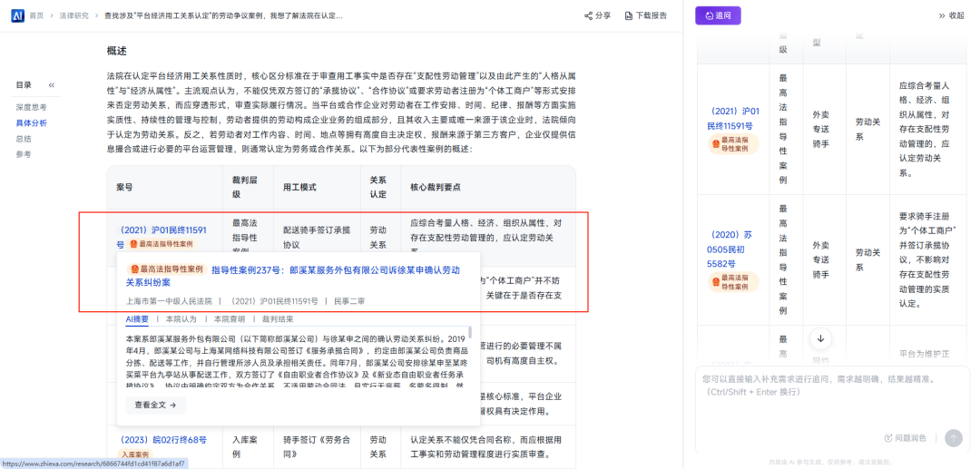Click the 入库案例 badge under 皖02行终68号
Image resolution: width=980 pixels, height=469 pixels.
click(135, 454)
